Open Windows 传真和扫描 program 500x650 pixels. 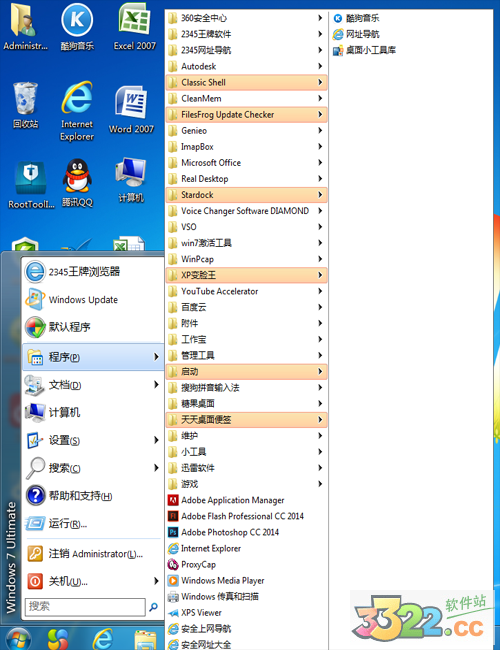[x=247, y=597]
